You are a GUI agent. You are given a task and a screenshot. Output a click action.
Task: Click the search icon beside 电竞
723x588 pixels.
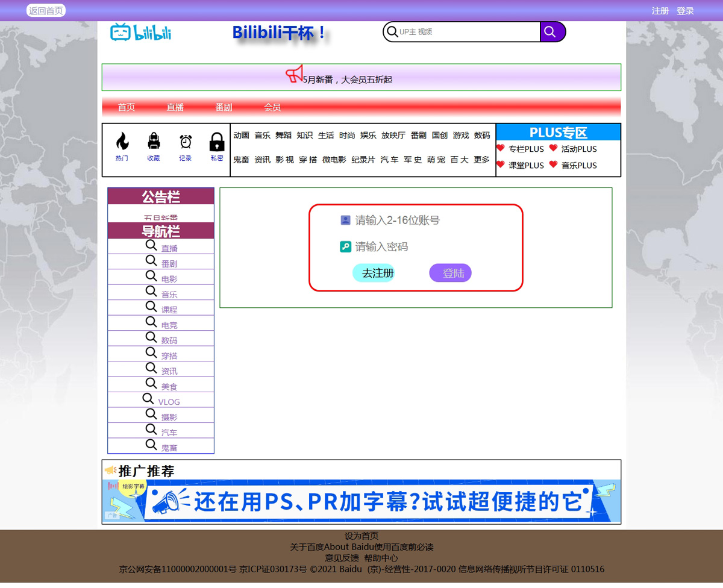[151, 322]
